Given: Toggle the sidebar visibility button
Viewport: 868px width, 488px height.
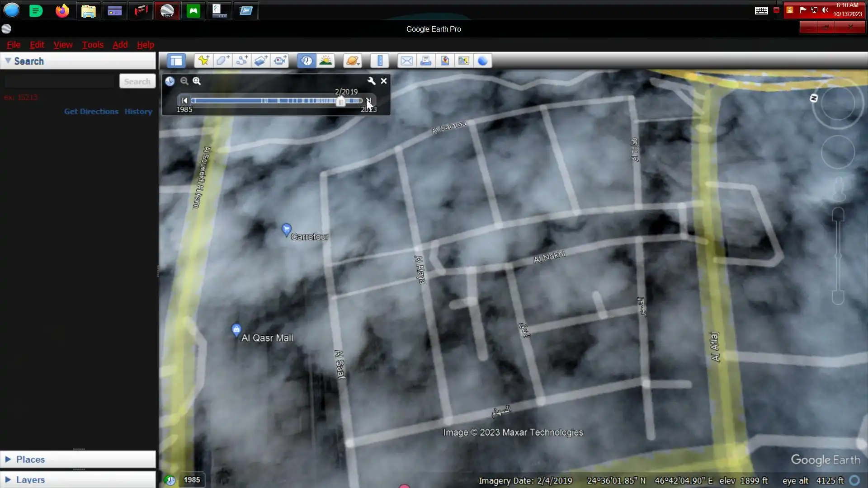Looking at the screenshot, I should click(176, 61).
